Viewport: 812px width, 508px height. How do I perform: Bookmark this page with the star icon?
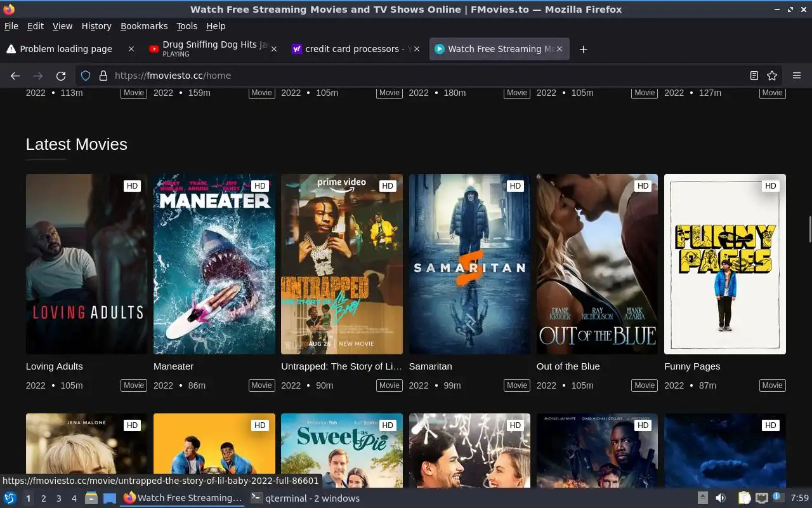[x=772, y=76]
